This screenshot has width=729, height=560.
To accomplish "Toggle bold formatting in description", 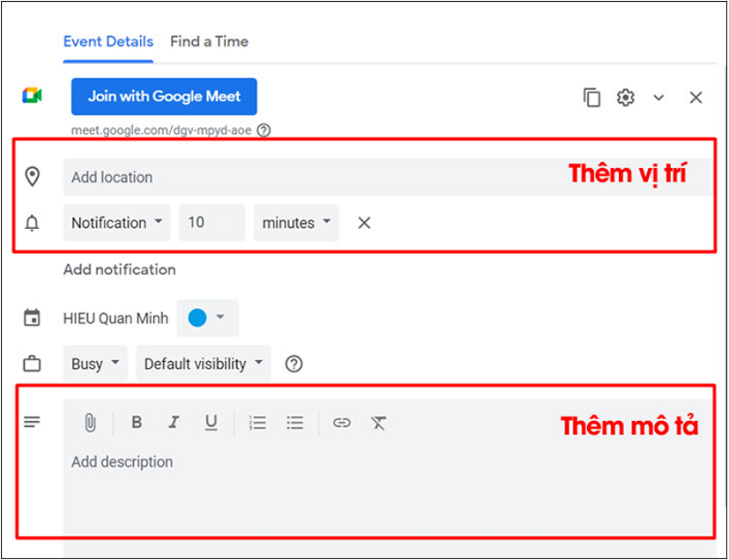I will 136,423.
